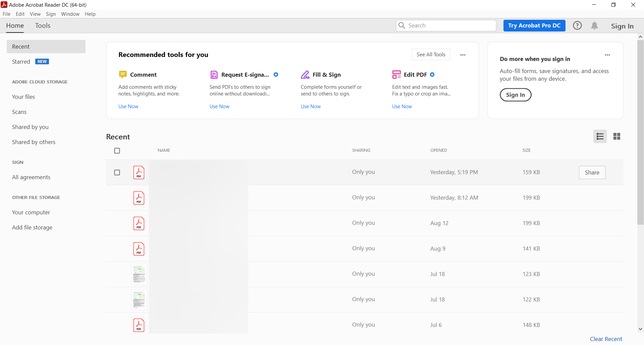The height and width of the screenshot is (345, 644).
Task: Sort by the SIZE column header
Action: 527,150
